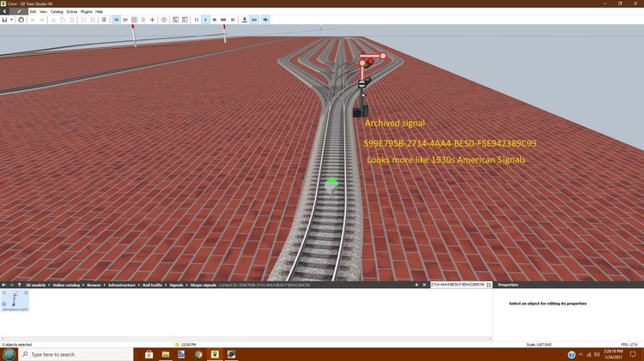Click the Save icon in toolbar
The width and height of the screenshot is (644, 361).
tap(4, 20)
